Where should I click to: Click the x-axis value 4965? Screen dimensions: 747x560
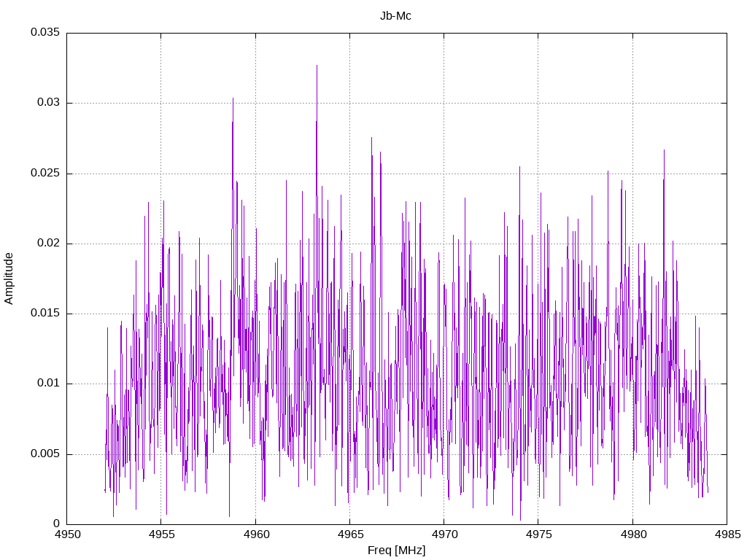point(350,534)
